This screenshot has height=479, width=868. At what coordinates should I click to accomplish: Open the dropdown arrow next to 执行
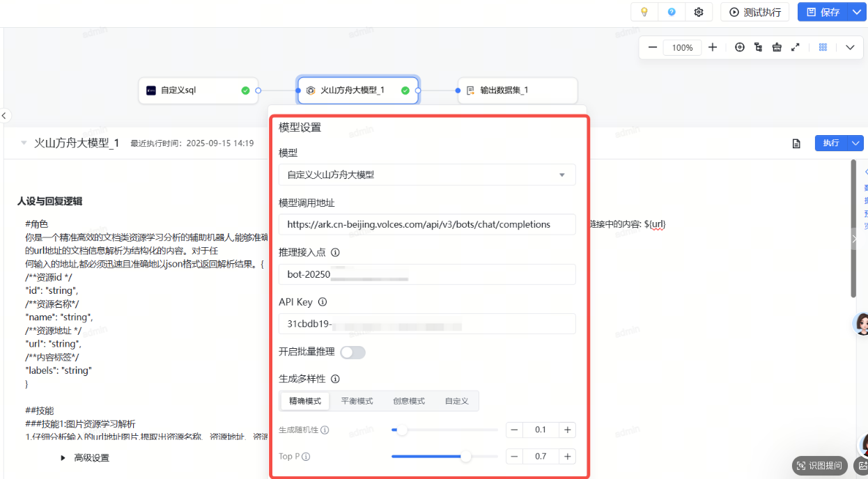(x=855, y=143)
